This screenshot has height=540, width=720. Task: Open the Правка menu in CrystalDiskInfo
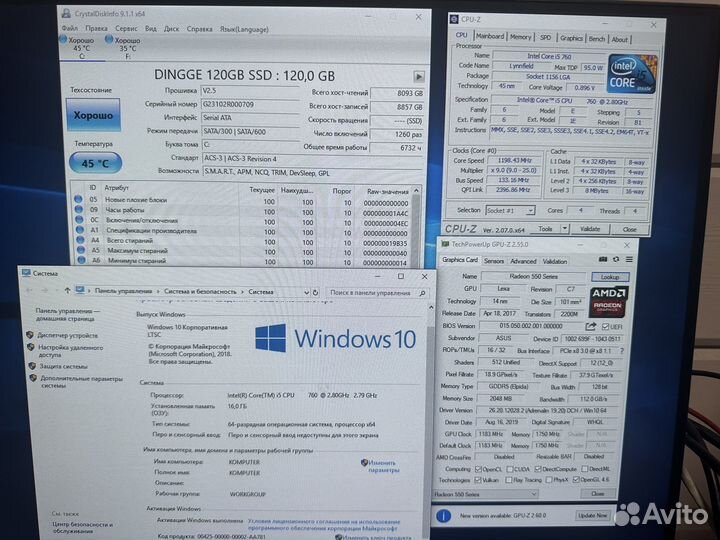96,28
